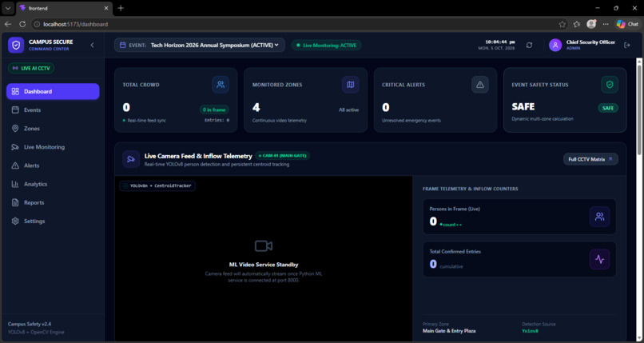The height and width of the screenshot is (343, 644).
Task: Open the Dashboard menu item
Action: tap(53, 92)
